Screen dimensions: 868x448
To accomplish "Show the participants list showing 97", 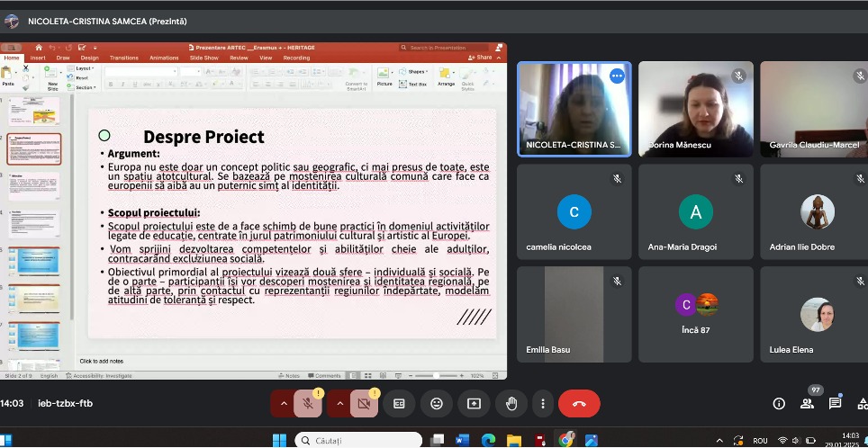I will [807, 404].
